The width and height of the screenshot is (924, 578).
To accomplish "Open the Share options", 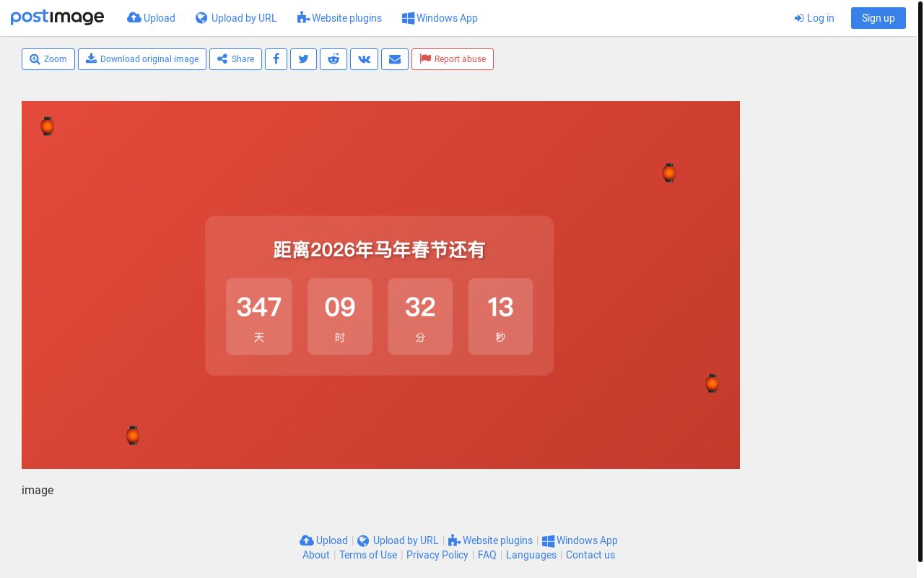I will [235, 59].
